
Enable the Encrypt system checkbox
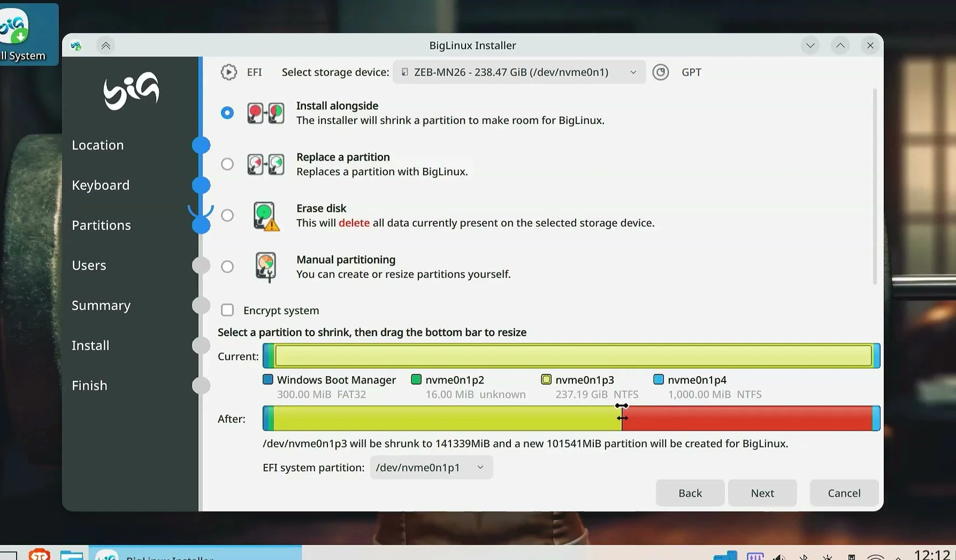click(227, 310)
